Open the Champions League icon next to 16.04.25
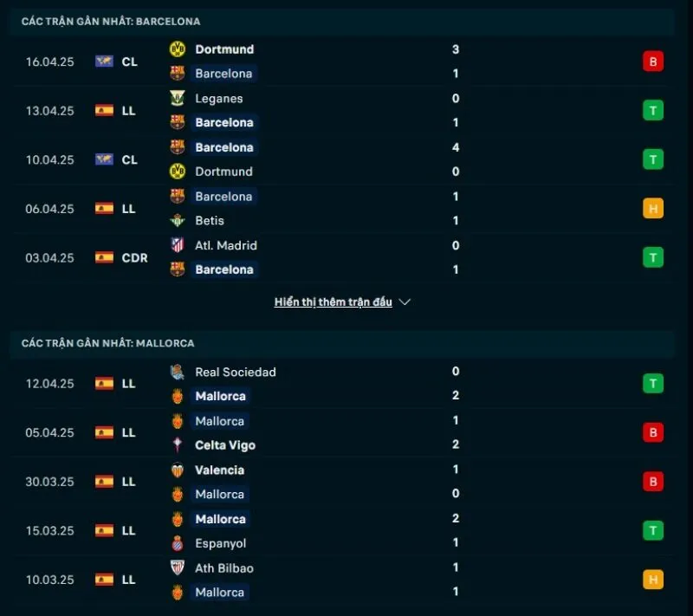693x616 pixels. click(x=104, y=61)
